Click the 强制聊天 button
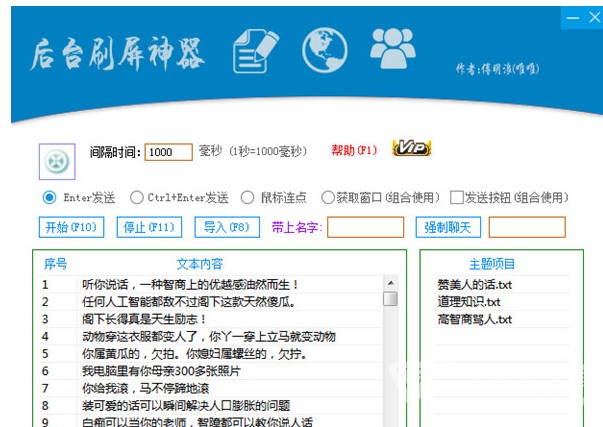This screenshot has height=427, width=603. pyautogui.click(x=448, y=227)
